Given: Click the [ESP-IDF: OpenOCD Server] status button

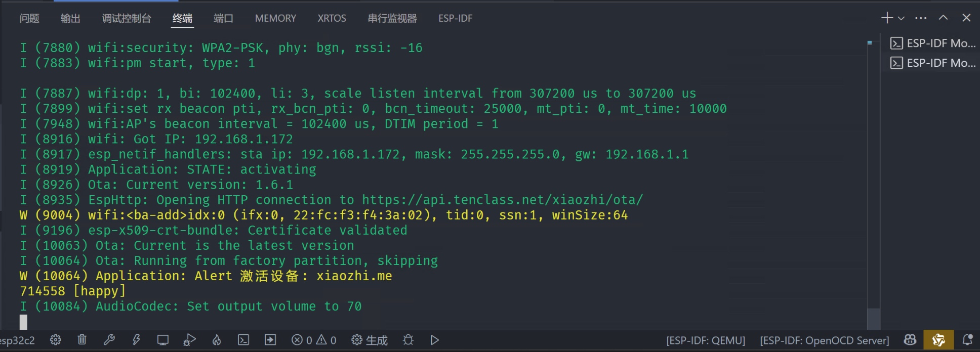Looking at the screenshot, I should click(x=825, y=340).
